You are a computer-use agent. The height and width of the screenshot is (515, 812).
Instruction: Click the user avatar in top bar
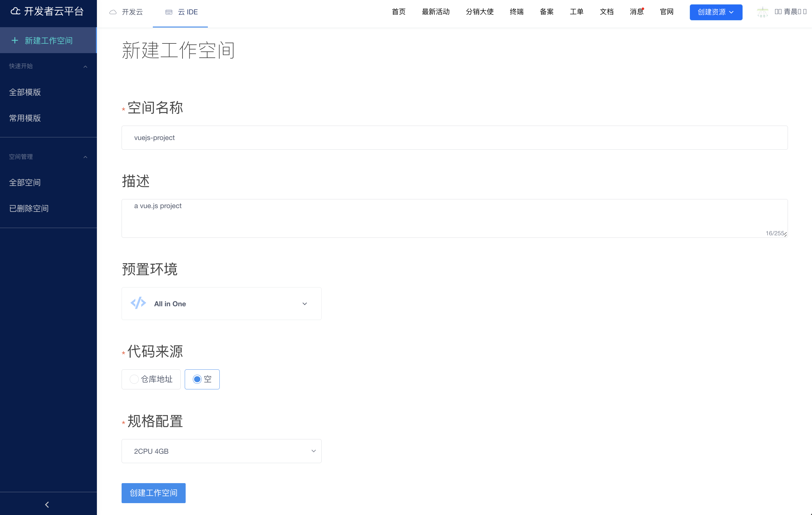[x=762, y=12]
